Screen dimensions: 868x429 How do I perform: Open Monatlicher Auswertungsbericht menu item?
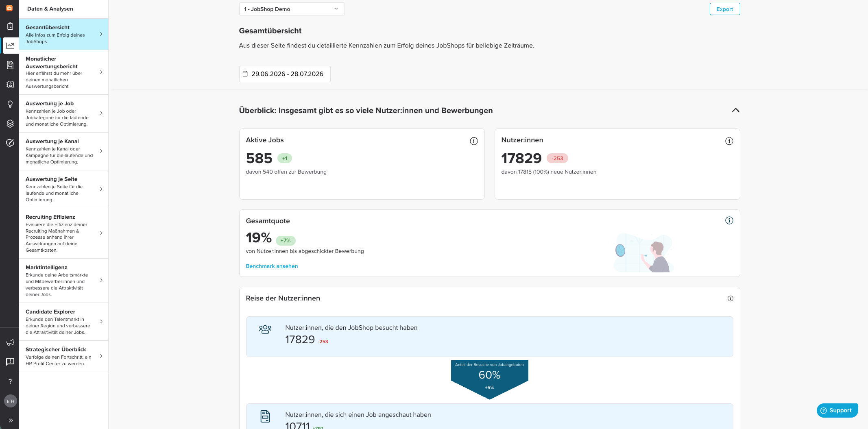pyautogui.click(x=63, y=72)
